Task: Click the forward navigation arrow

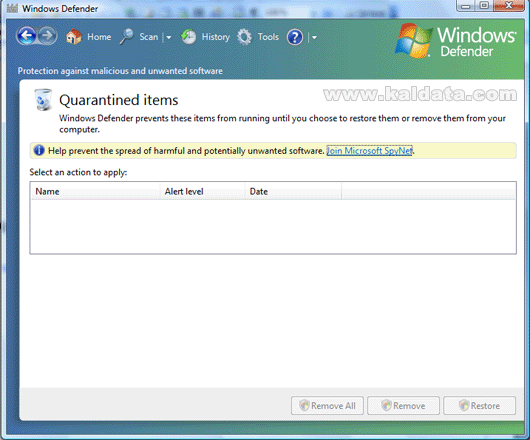Action: 48,35
